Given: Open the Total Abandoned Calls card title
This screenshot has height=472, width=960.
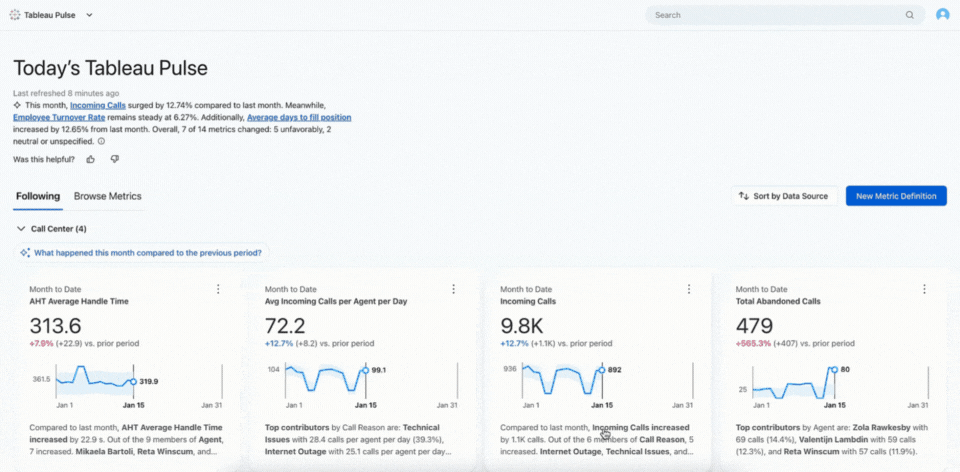Looking at the screenshot, I should pyautogui.click(x=778, y=301).
